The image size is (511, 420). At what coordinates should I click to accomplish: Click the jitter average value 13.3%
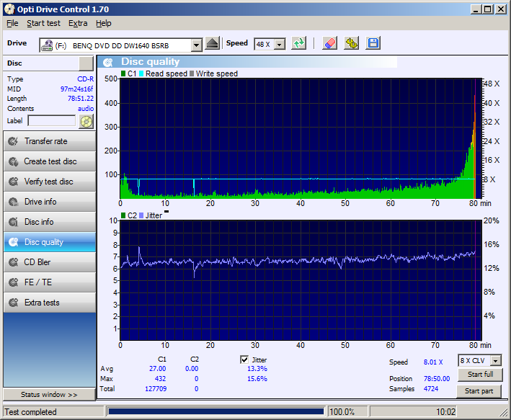[257, 369]
